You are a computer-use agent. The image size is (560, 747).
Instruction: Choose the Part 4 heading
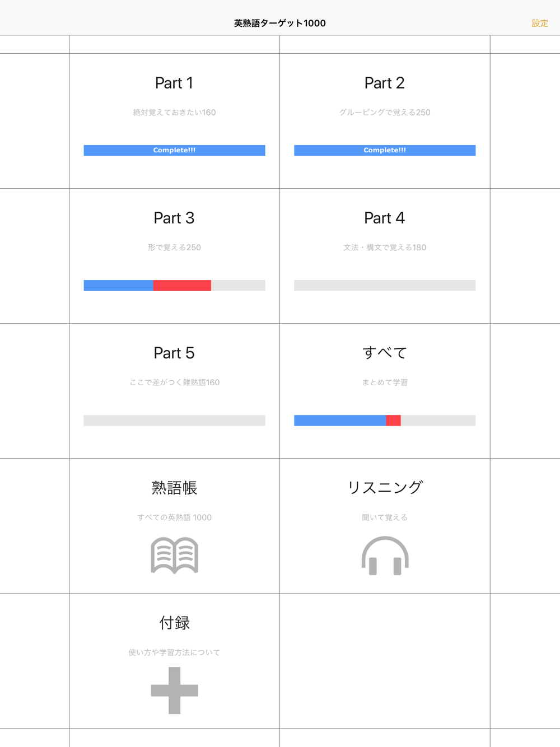(384, 218)
